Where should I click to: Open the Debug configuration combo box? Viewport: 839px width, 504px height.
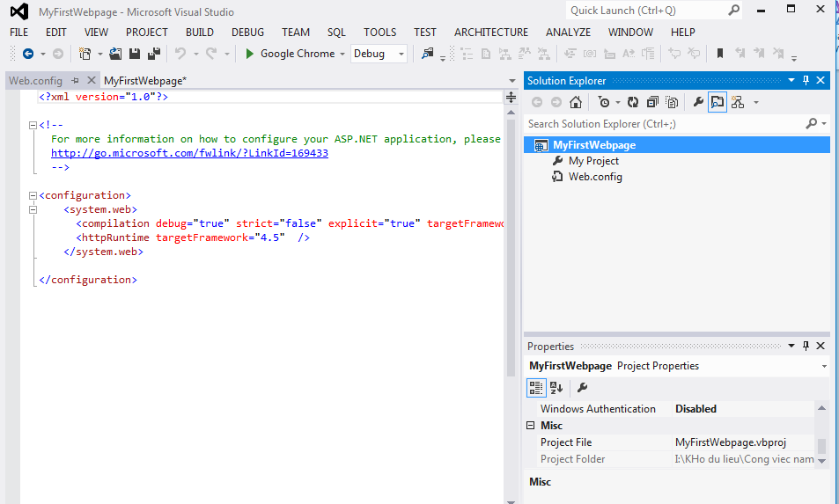[x=379, y=54]
